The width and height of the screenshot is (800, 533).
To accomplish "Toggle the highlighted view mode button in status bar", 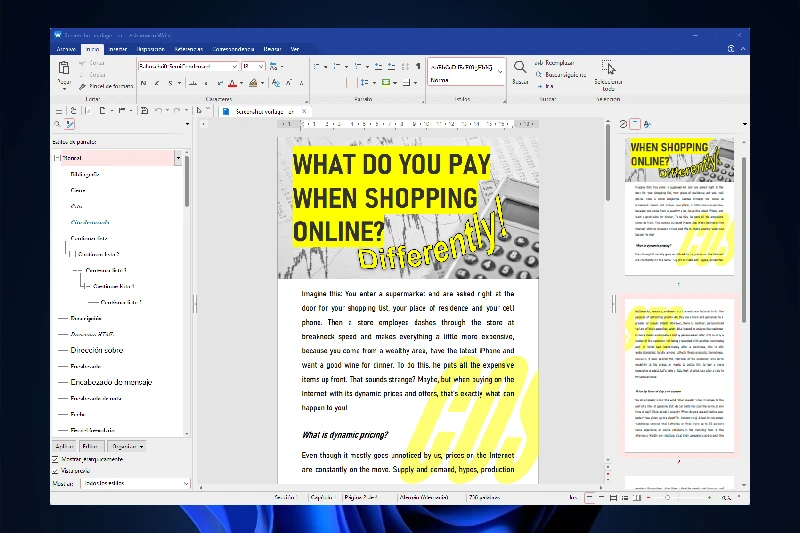I will 589,497.
